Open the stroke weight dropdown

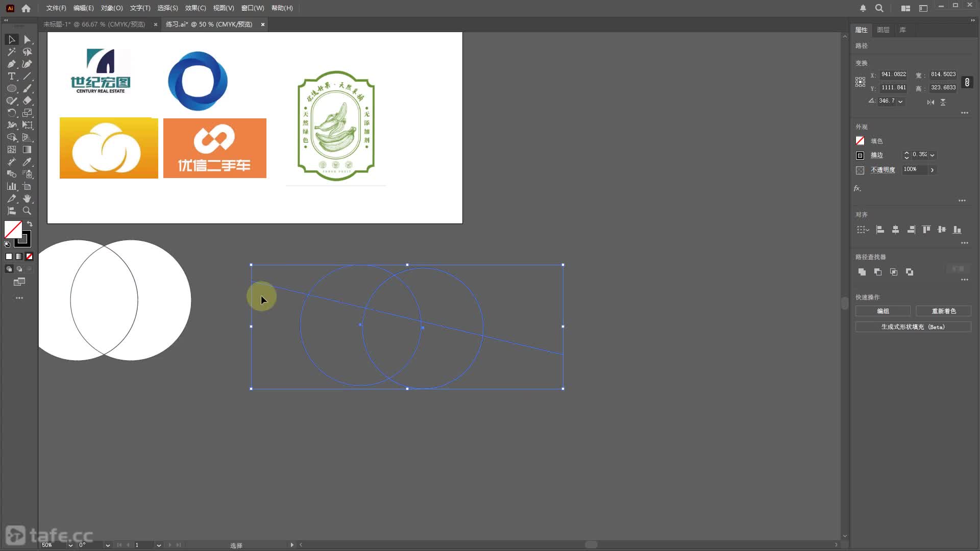[x=933, y=155]
